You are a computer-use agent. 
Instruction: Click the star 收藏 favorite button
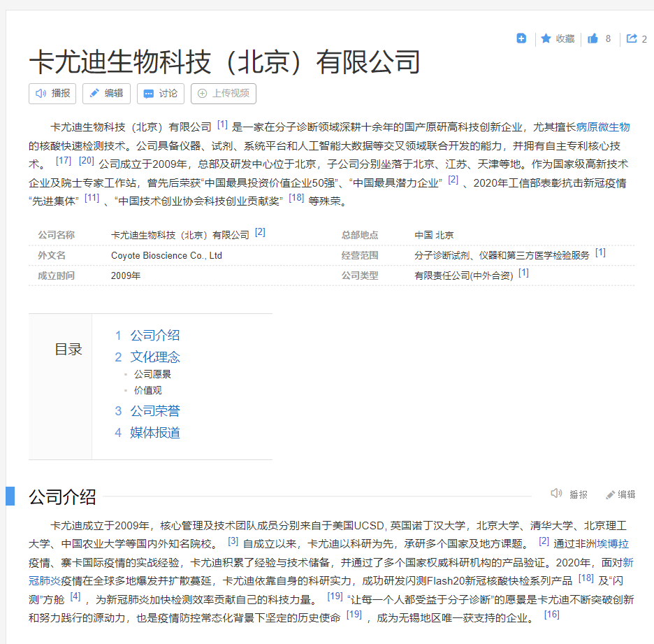click(558, 39)
